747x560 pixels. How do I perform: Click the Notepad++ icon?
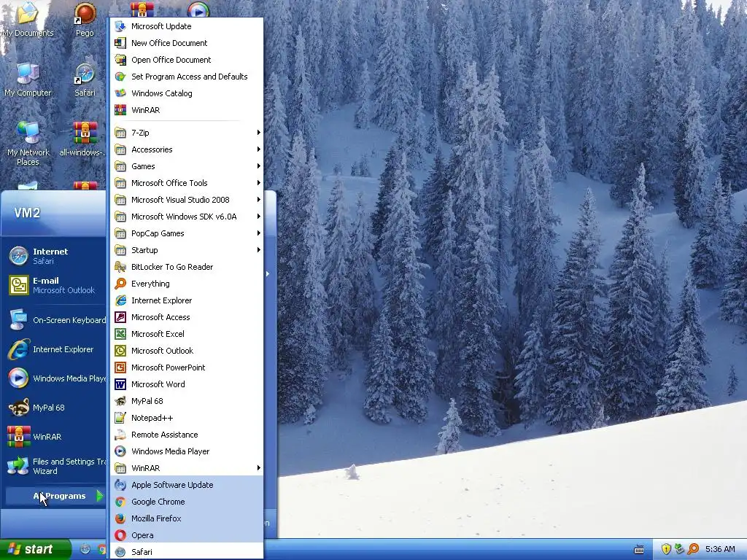coord(120,418)
